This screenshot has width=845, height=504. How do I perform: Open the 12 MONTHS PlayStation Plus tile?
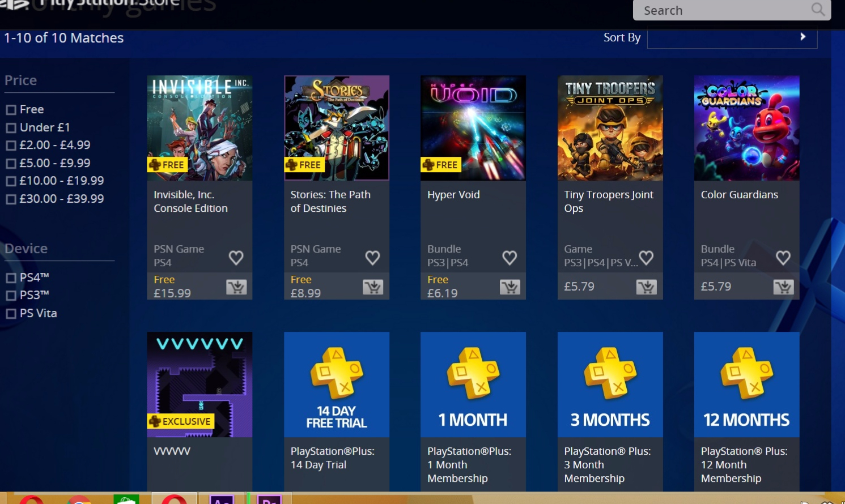coord(747,385)
